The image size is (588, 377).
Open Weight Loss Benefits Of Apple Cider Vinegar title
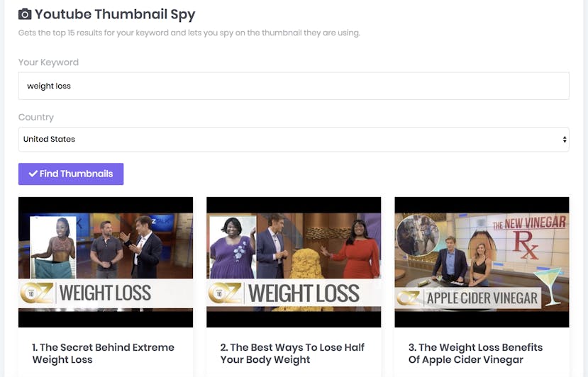pos(475,354)
